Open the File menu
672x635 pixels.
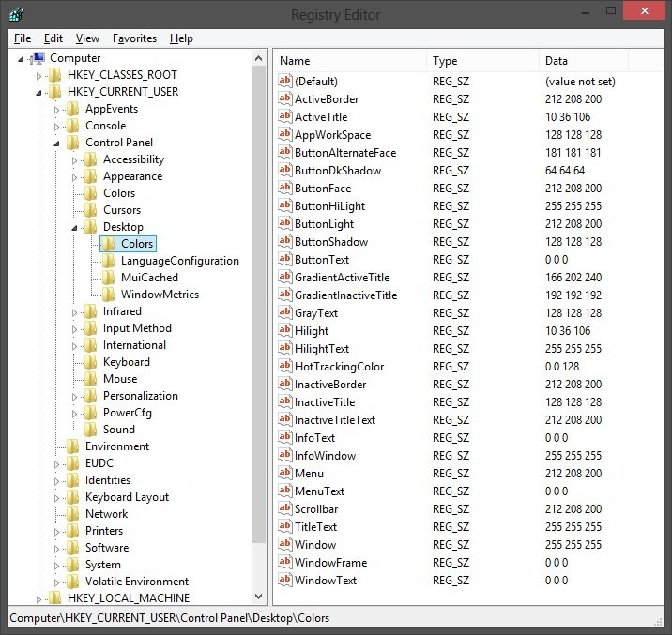point(23,38)
